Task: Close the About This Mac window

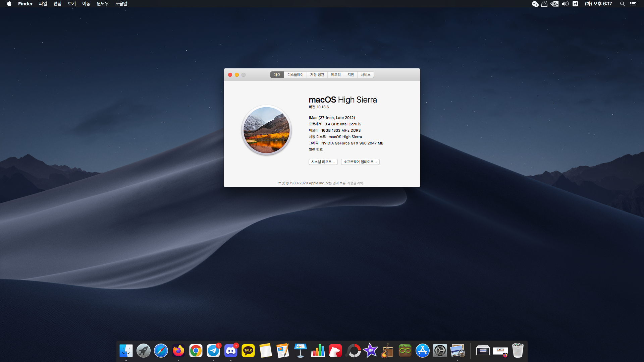Action: click(x=230, y=75)
